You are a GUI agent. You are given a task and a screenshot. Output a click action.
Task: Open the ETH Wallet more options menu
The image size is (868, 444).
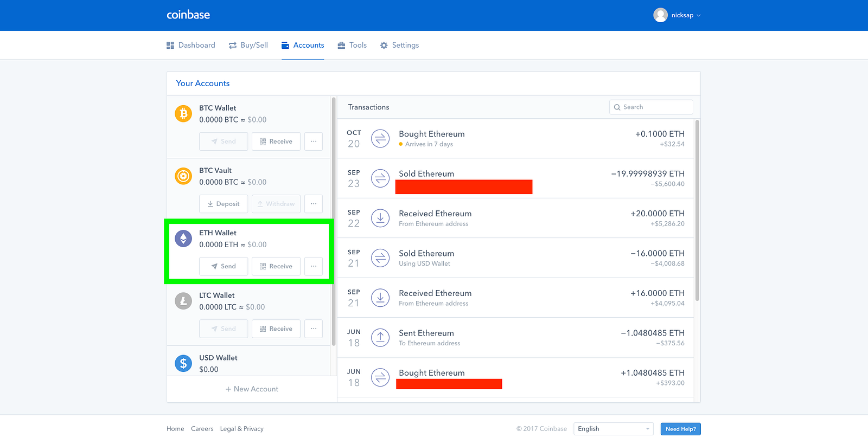click(314, 266)
